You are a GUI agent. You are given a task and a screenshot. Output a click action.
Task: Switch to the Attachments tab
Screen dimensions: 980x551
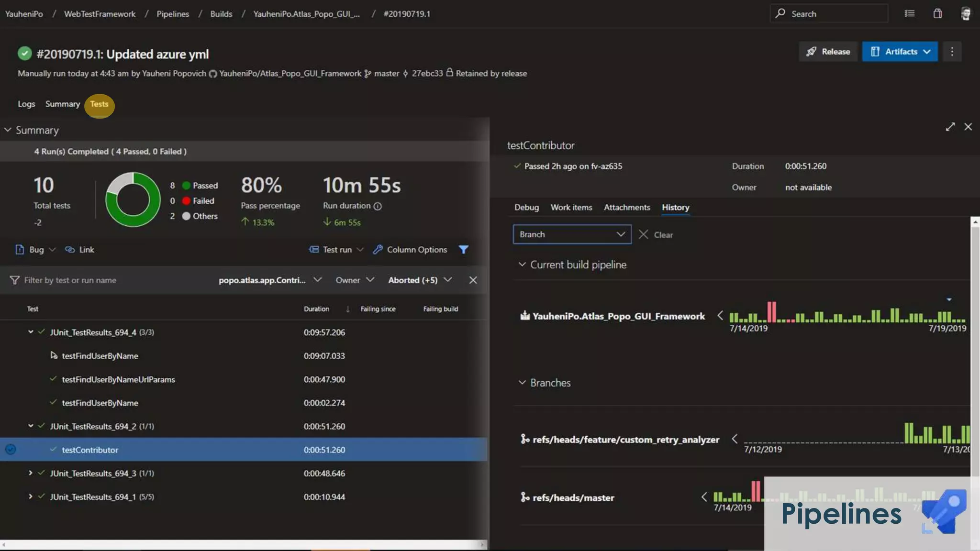626,207
